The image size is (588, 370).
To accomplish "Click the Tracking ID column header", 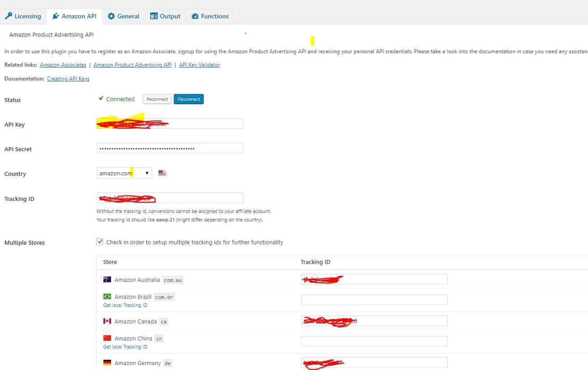I will click(316, 262).
